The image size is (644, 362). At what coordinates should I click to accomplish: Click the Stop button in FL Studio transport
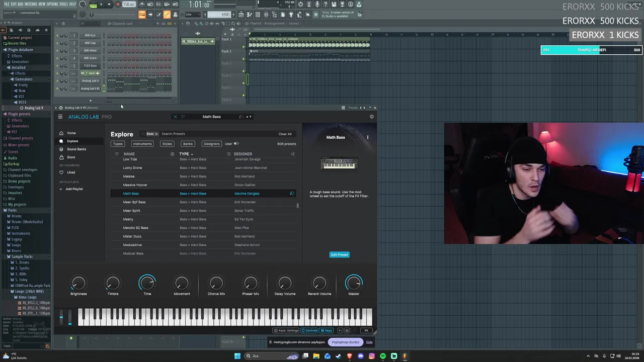[x=109, y=5]
